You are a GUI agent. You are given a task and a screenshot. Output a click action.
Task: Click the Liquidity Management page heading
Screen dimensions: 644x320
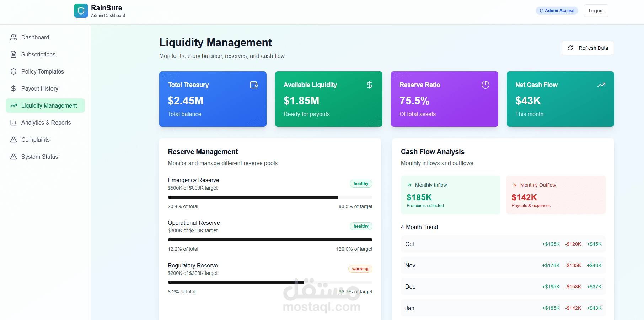click(x=215, y=43)
